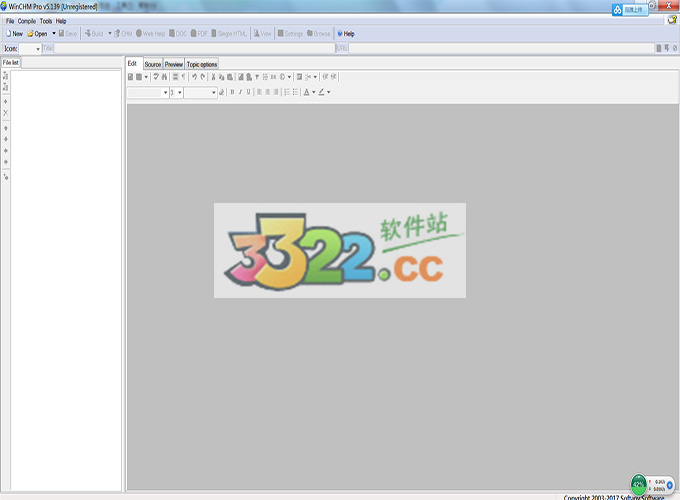Toggle bulleted list
680x500 pixels.
click(x=295, y=92)
